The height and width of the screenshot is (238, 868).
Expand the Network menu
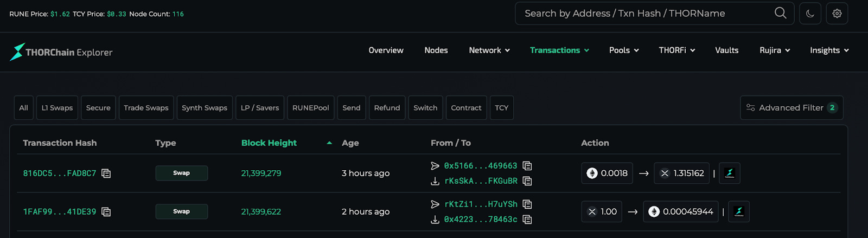point(489,50)
